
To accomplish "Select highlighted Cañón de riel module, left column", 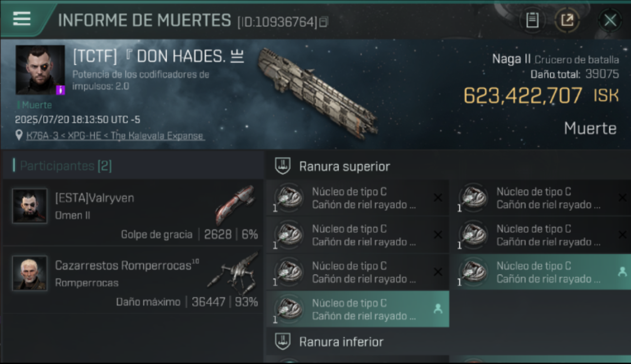I will point(357,309).
